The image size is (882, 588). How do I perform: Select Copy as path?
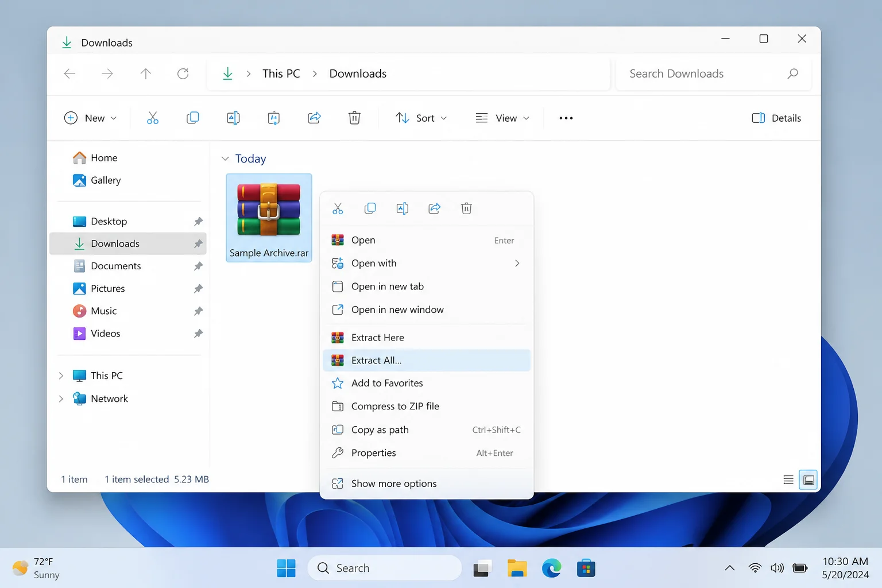(427, 430)
